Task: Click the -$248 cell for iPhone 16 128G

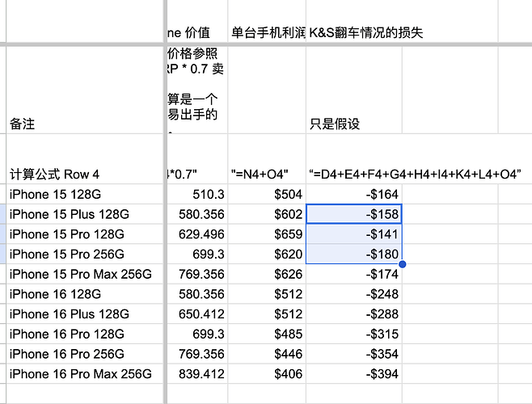Action: pyautogui.click(x=354, y=294)
